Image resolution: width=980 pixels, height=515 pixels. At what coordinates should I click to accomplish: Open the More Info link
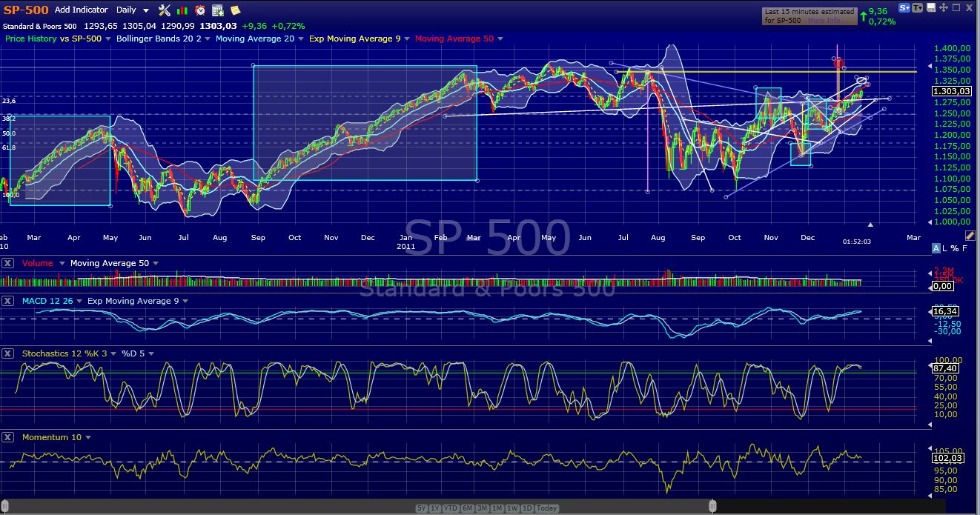(824, 21)
